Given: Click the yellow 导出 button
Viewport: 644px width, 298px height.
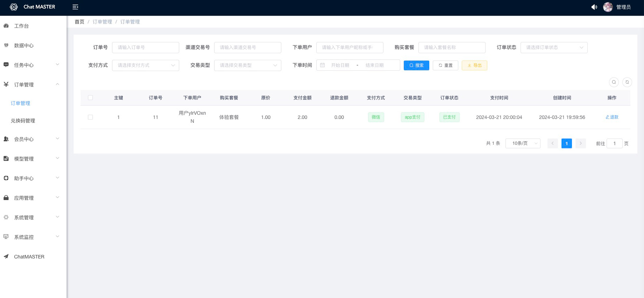Looking at the screenshot, I should point(474,65).
